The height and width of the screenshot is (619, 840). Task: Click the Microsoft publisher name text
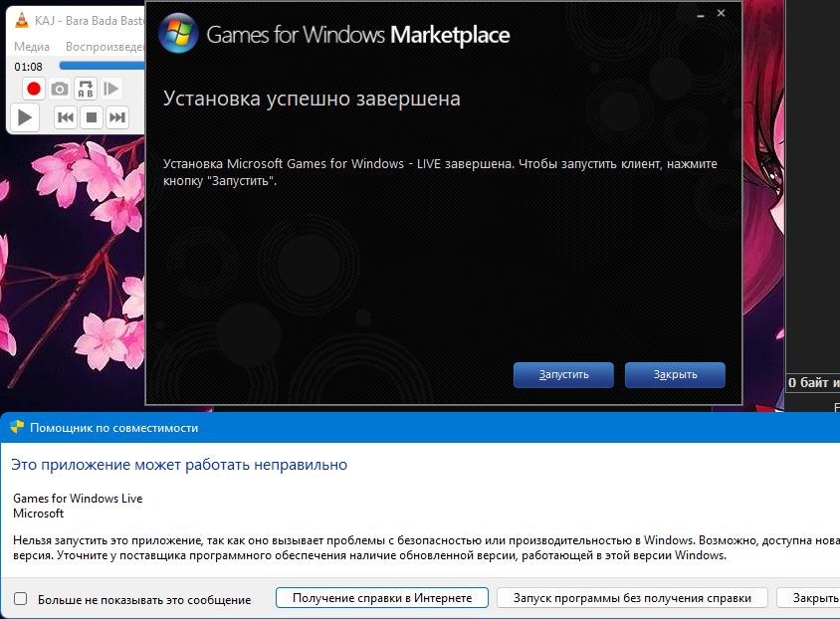point(38,514)
